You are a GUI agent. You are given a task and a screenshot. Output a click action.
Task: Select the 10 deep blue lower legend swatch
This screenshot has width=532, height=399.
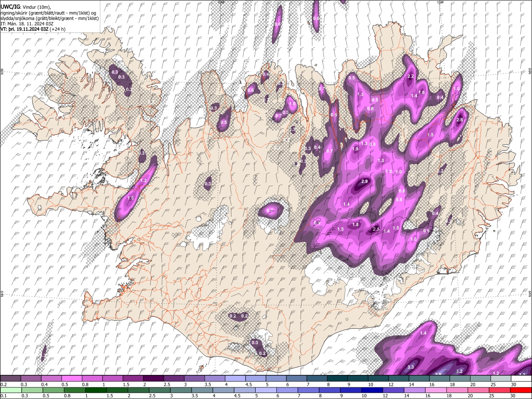click(x=372, y=390)
